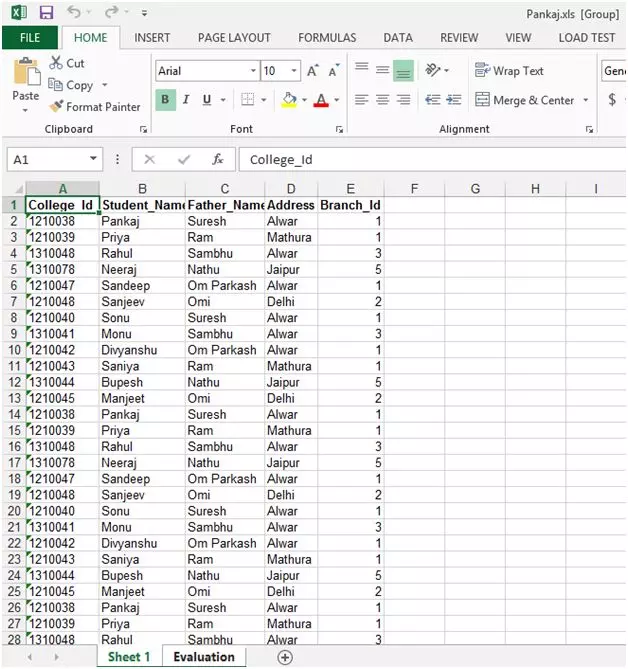
Task: Click Merge & Center button
Action: click(525, 100)
